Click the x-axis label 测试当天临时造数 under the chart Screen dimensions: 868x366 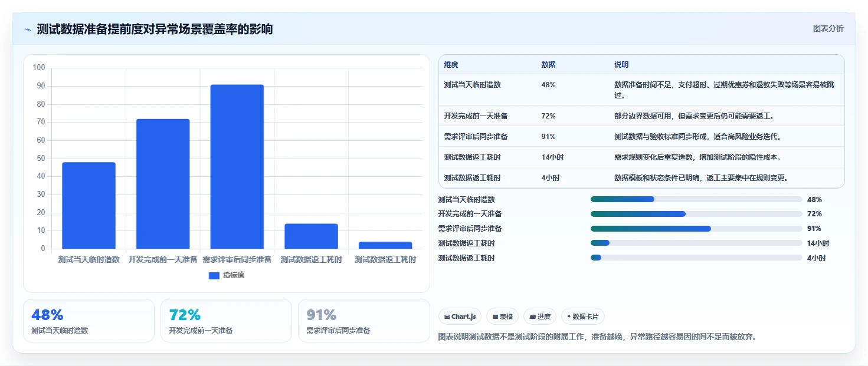click(89, 259)
